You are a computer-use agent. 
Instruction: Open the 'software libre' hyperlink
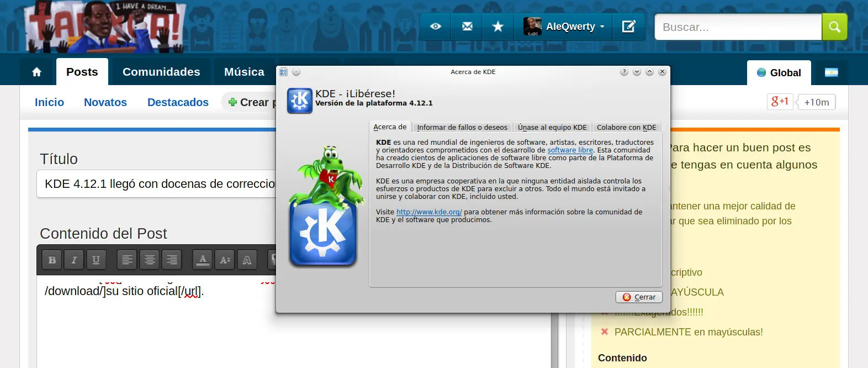570,150
